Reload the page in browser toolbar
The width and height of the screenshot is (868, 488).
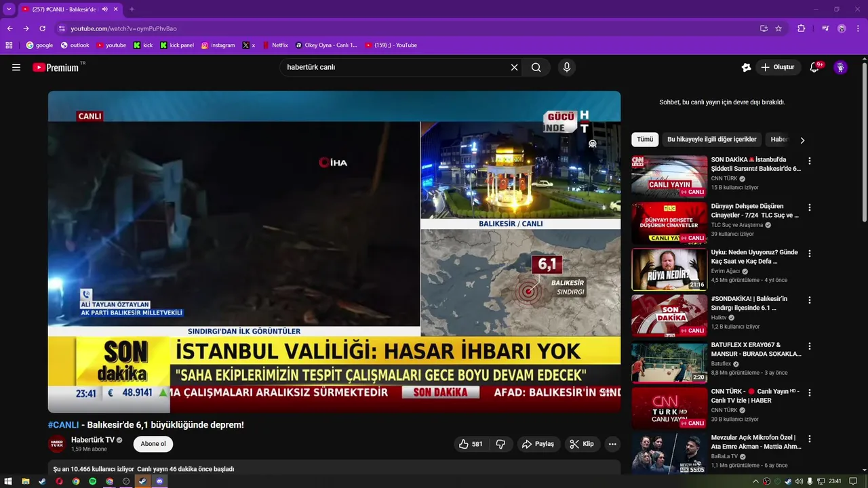tap(42, 28)
